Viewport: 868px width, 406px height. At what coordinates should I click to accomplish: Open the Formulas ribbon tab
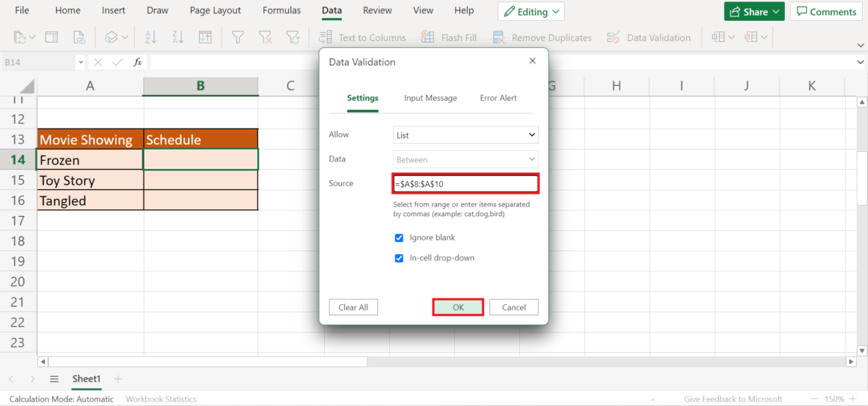[281, 10]
